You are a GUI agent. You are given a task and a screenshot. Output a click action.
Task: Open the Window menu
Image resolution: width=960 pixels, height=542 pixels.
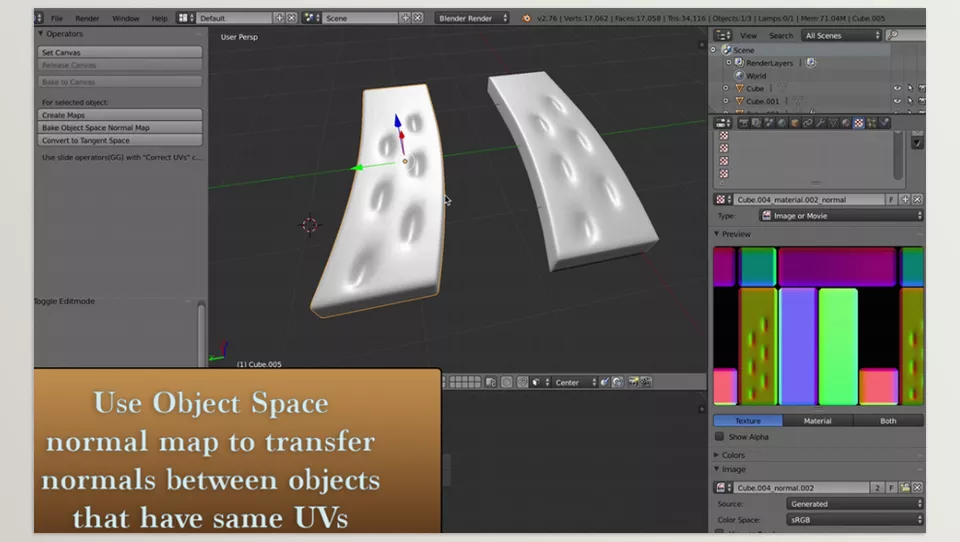(x=126, y=18)
